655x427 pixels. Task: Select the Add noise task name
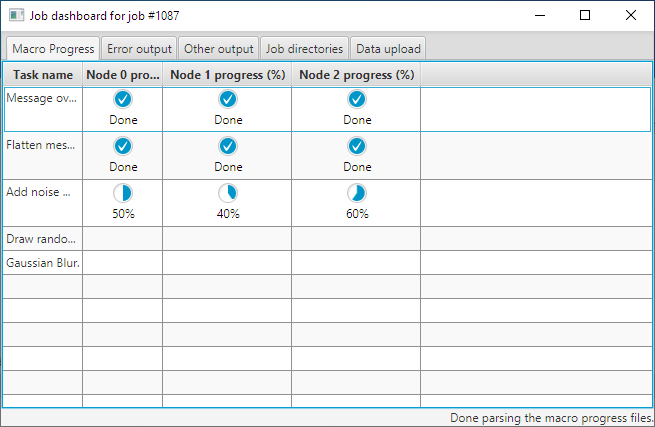(x=38, y=192)
